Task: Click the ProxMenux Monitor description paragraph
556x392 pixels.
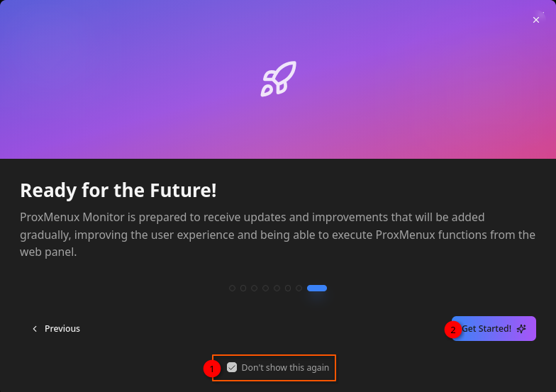Action: 277,234
